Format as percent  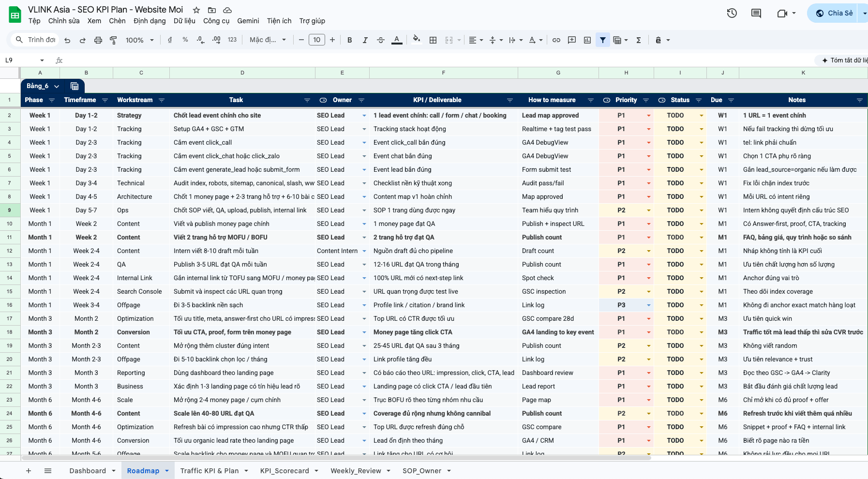[185, 40]
